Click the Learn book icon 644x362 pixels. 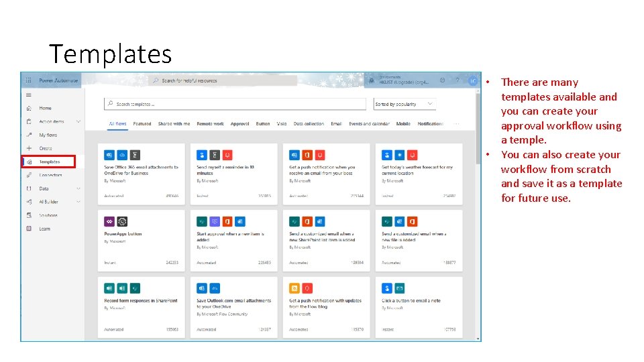click(x=29, y=229)
